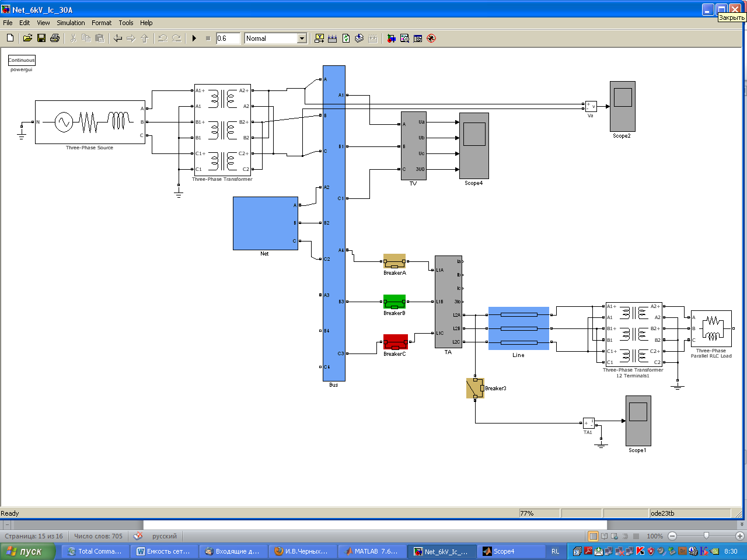
Task: Switch to the Word document taskbar button
Action: [163, 551]
